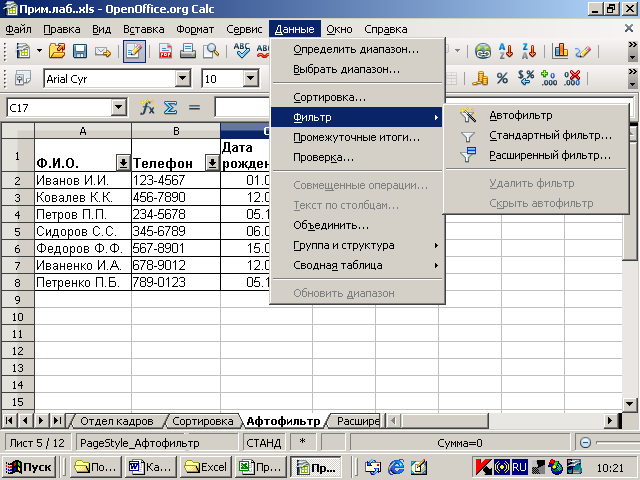Apply Percent number format icon
The height and width of the screenshot is (480, 640).
point(502,78)
